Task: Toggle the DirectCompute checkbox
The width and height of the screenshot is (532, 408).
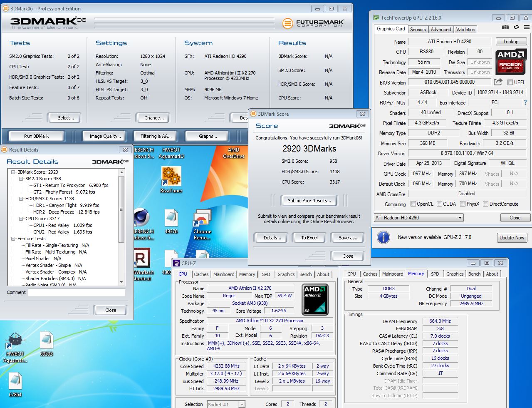Action: [485, 204]
